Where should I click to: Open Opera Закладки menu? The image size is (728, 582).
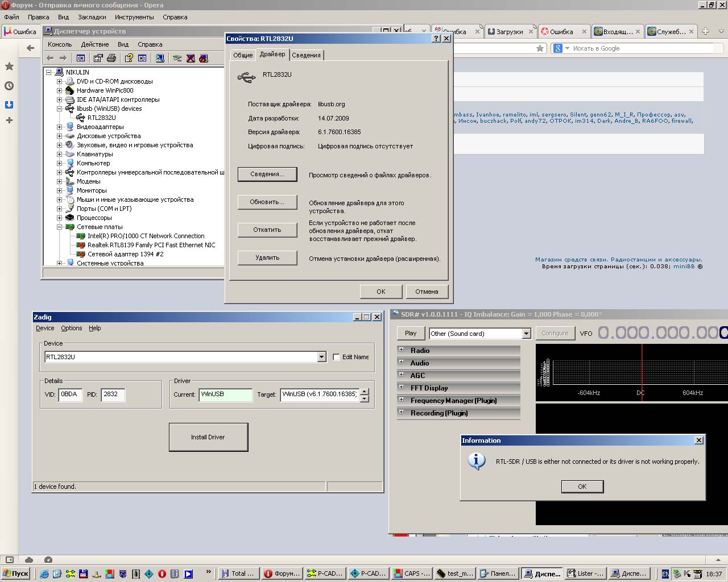point(92,17)
